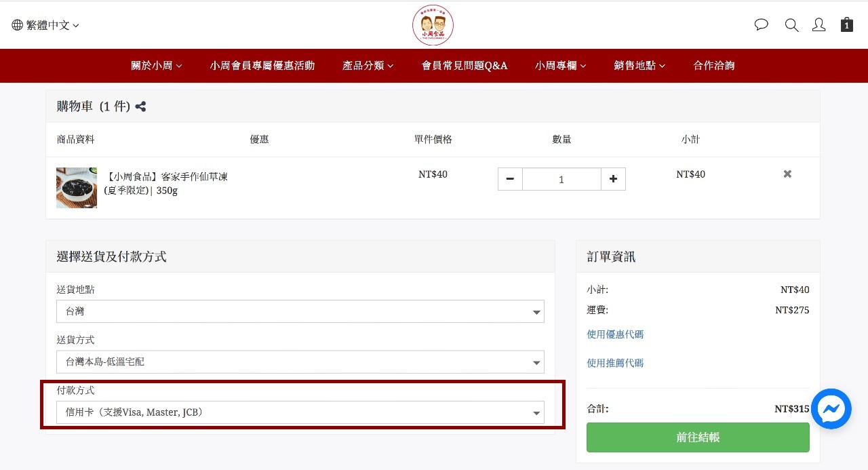Click the 單件價格 value NT$40
The height and width of the screenshot is (470, 868).
pyautogui.click(x=433, y=174)
